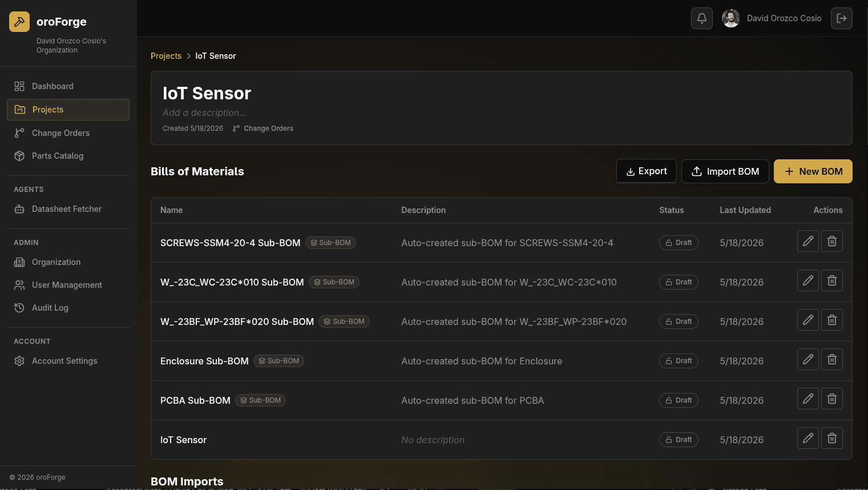Click the 'IoT Sensor' breadcrumb text
This screenshot has width=868, height=490.
click(x=216, y=56)
